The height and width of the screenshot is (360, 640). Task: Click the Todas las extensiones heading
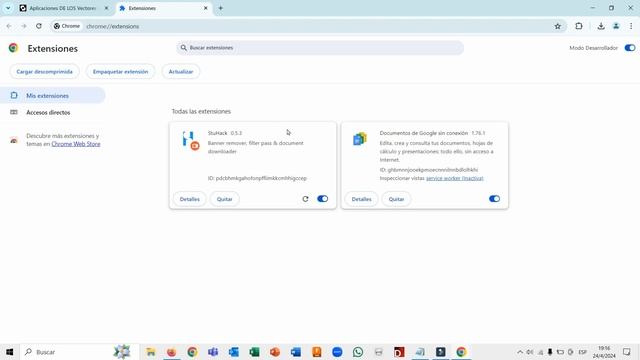tap(201, 111)
